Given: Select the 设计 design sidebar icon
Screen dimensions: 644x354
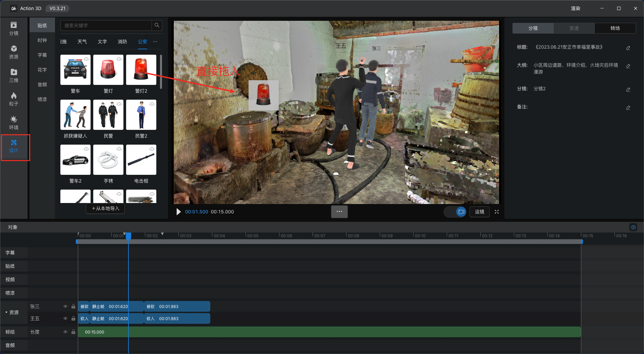Looking at the screenshot, I should [x=14, y=146].
